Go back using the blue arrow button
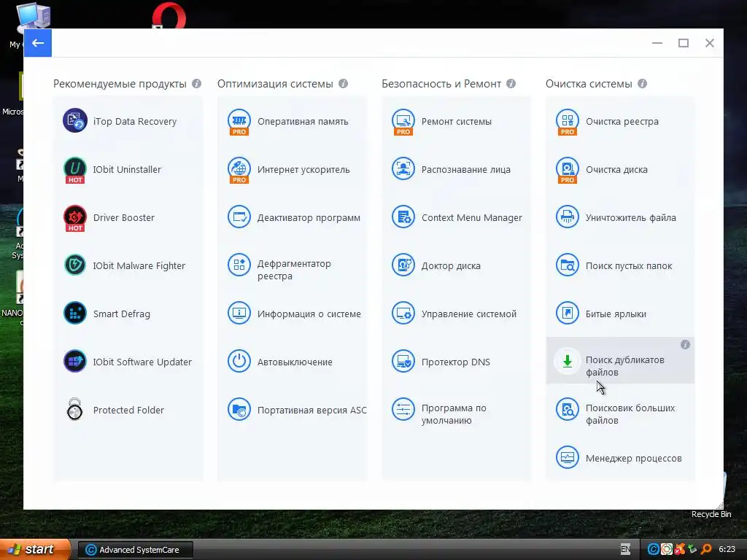747x560 pixels. pyautogui.click(x=38, y=43)
